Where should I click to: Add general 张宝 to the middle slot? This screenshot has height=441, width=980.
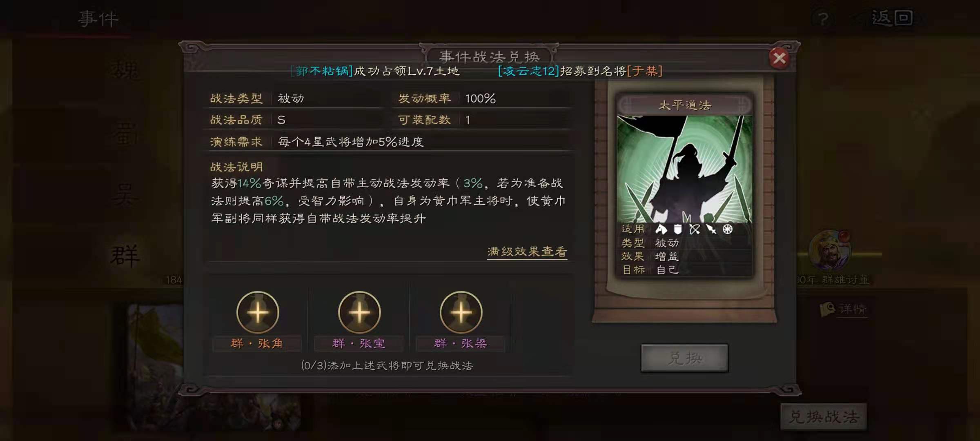click(x=359, y=312)
